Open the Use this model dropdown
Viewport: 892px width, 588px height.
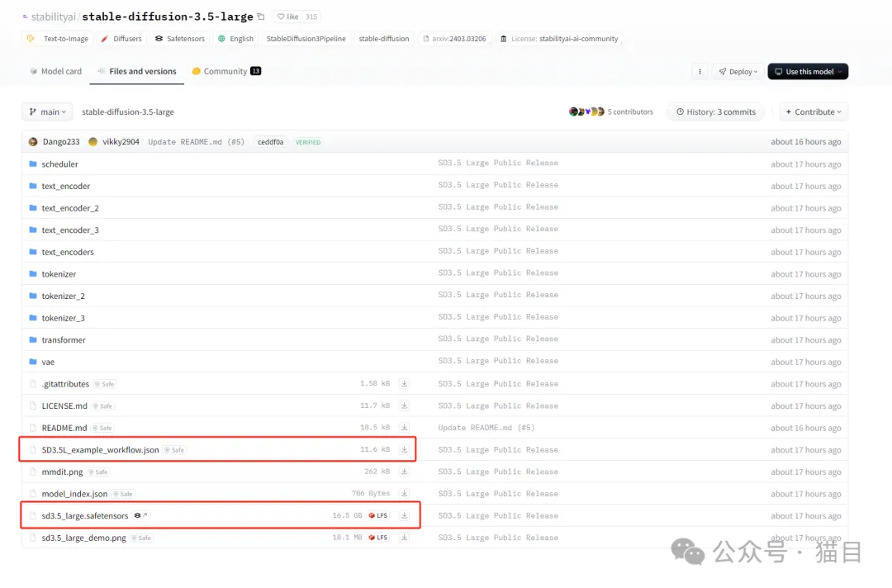pyautogui.click(x=808, y=72)
